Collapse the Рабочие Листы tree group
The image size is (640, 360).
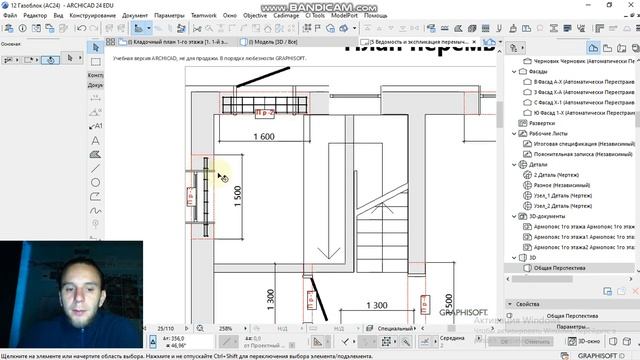514,133
